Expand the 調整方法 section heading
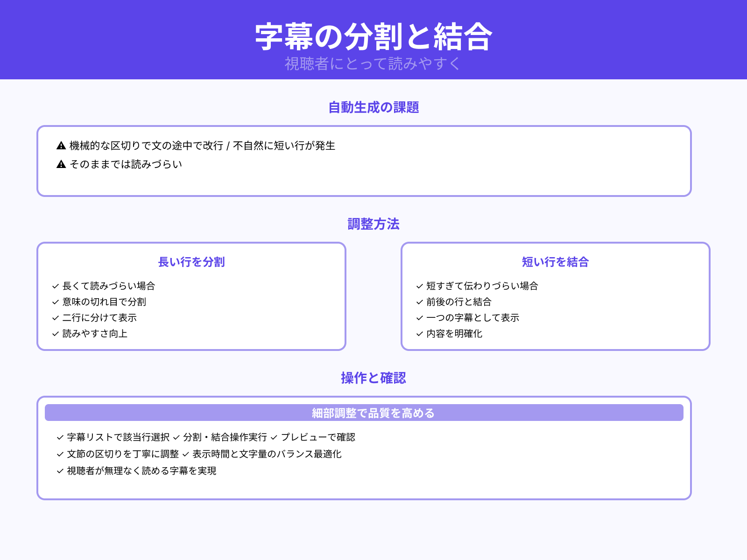Screen dimensions: 747x560 (373, 224)
